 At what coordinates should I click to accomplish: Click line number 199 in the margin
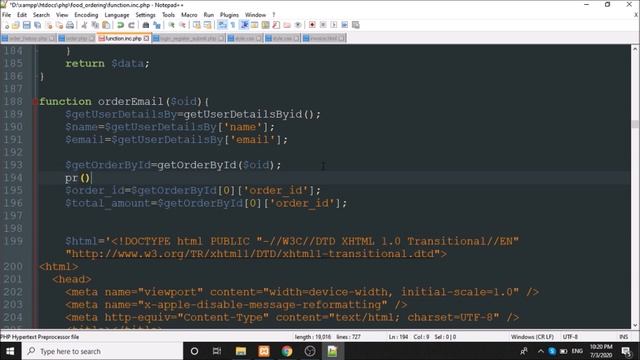[13, 241]
